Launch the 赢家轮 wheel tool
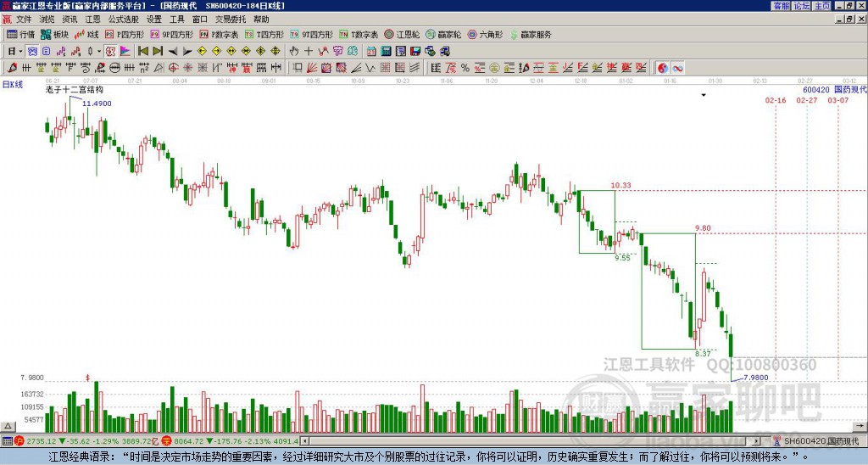The image size is (868, 465). pos(443,34)
